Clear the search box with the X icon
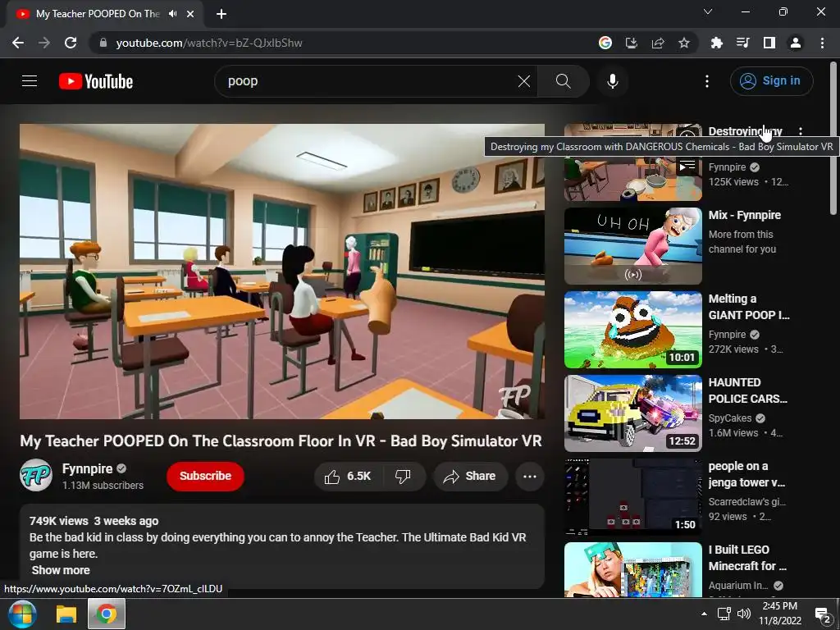Viewport: 840px width, 630px height. pyautogui.click(x=524, y=81)
